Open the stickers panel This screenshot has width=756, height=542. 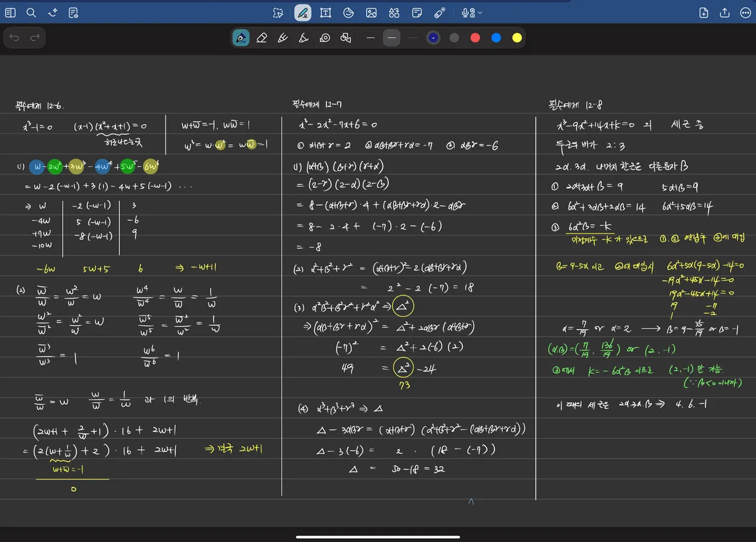(348, 13)
